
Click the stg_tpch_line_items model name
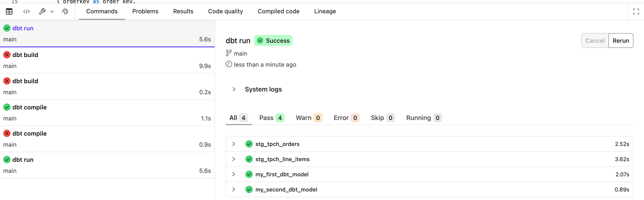point(283,159)
